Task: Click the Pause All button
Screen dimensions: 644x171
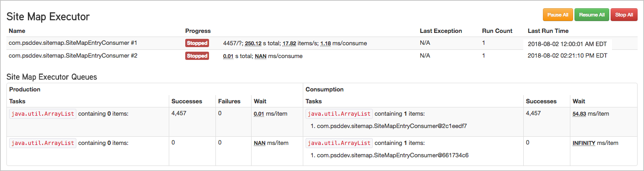Action: (558, 15)
